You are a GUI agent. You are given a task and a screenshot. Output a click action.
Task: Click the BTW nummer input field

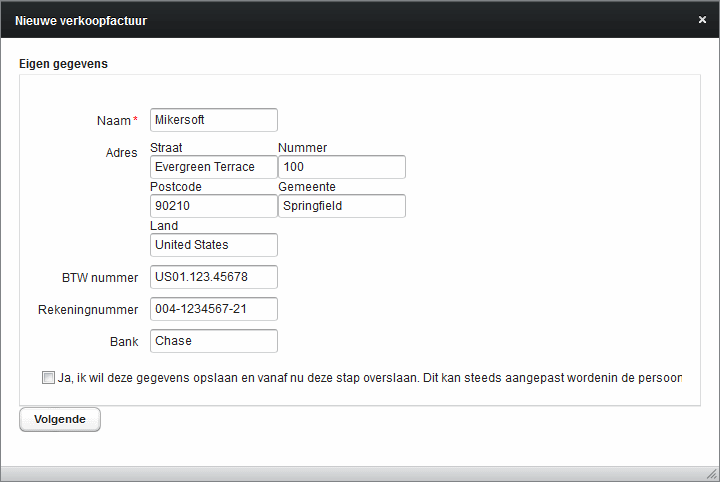click(214, 277)
